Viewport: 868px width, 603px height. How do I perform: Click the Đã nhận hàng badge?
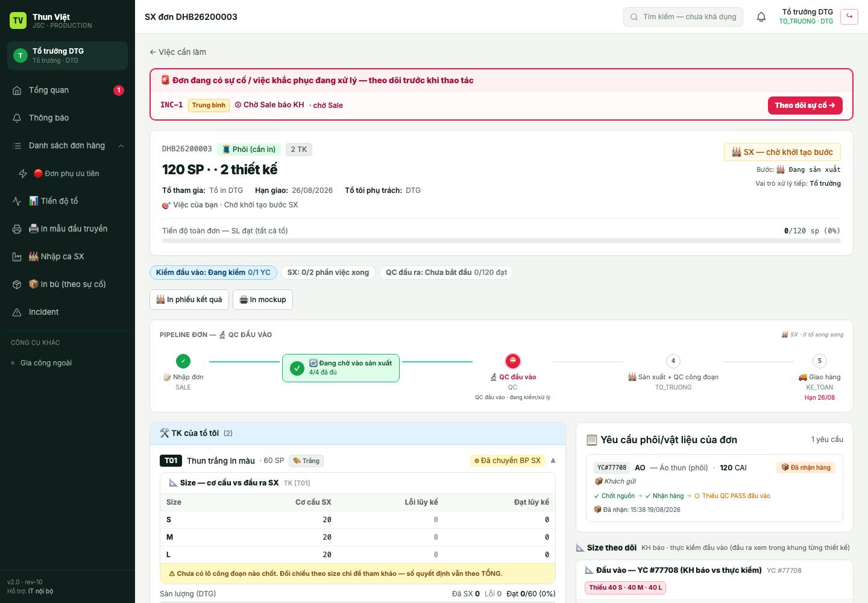point(806,467)
